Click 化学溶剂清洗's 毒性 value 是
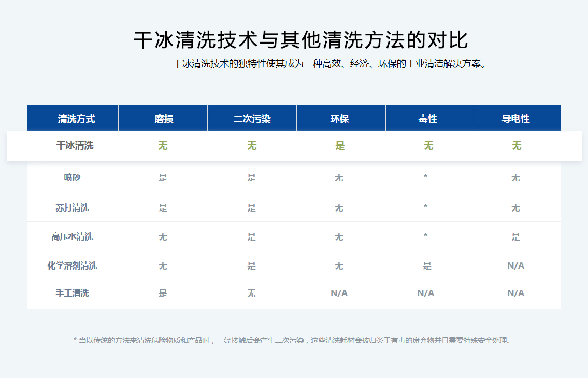Image resolution: width=588 pixels, height=378 pixels. [427, 265]
